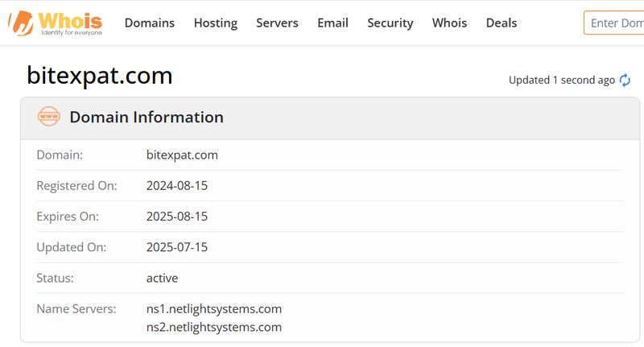Screen dimensions: 644x347
Task: Open the Servers menu
Action: click(277, 23)
